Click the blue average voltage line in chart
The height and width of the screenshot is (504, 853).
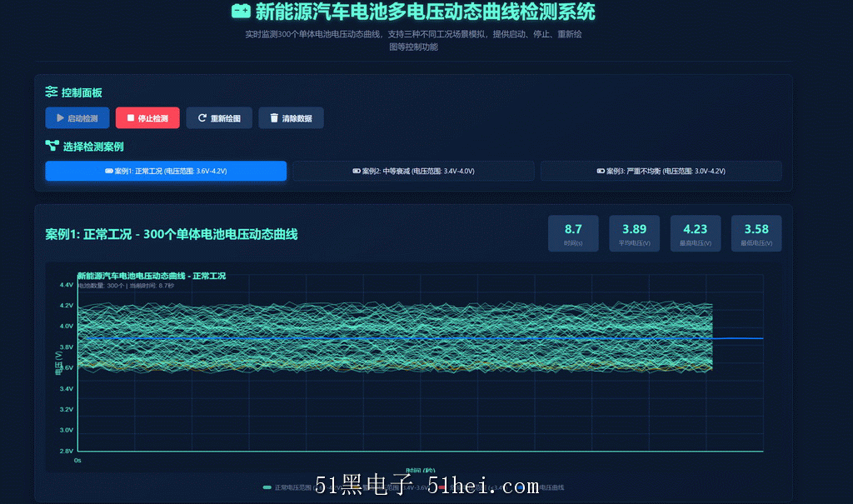pos(737,338)
